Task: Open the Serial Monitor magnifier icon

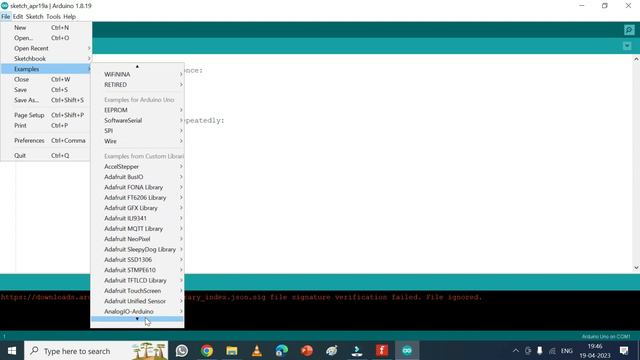Action: click(629, 30)
